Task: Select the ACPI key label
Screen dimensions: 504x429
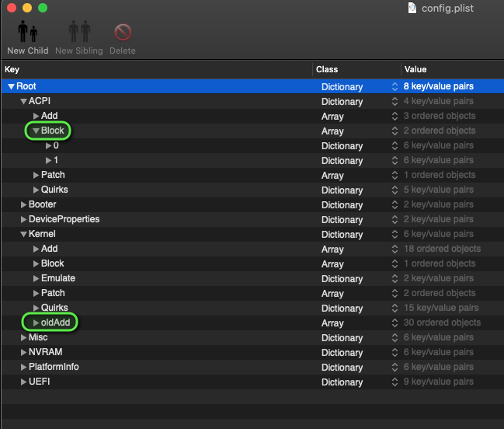Action: tap(40, 101)
